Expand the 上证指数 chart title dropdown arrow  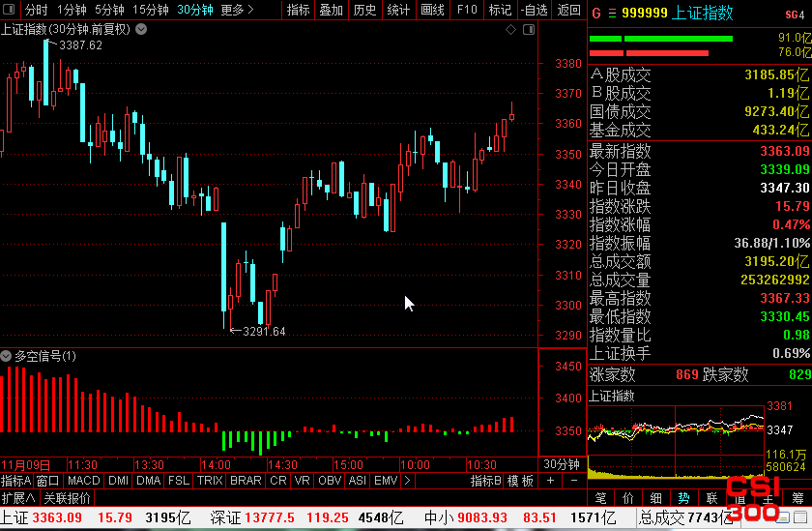[141, 30]
